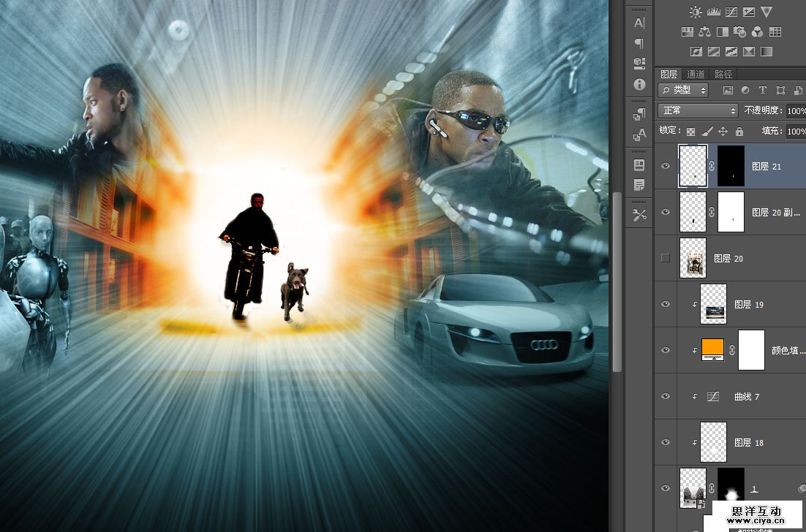Screen dimensions: 806x532
Task: Add a Color Lookup adjustment
Action: coord(775,32)
